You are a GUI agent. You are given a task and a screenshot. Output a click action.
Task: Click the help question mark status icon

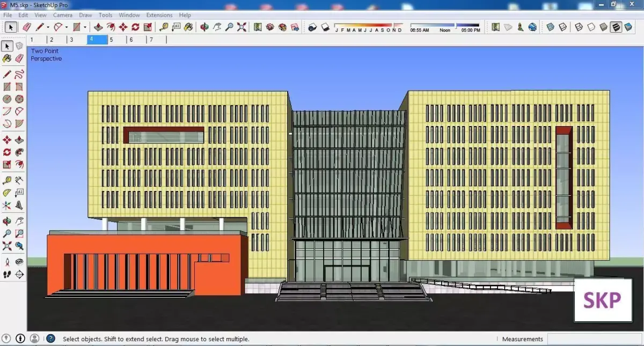50,338
